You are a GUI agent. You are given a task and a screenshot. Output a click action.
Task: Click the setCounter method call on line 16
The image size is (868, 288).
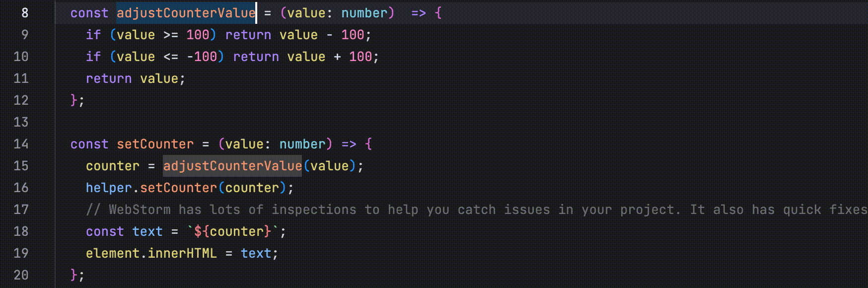179,188
